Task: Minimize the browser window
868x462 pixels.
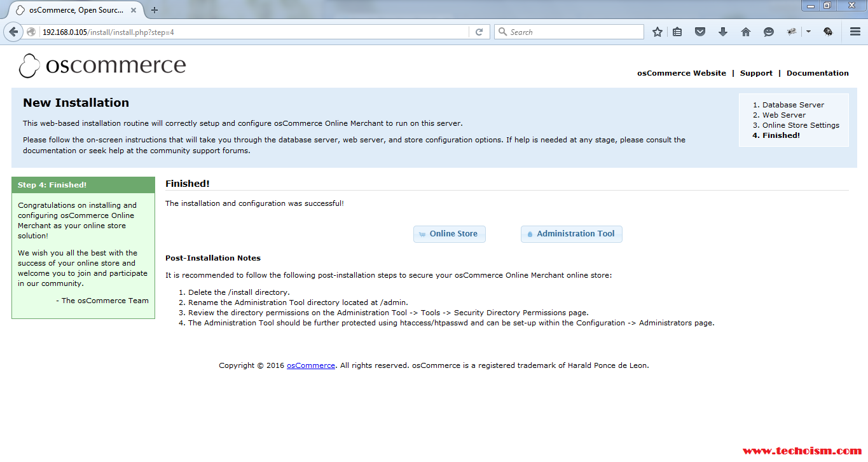Action: click(809, 5)
